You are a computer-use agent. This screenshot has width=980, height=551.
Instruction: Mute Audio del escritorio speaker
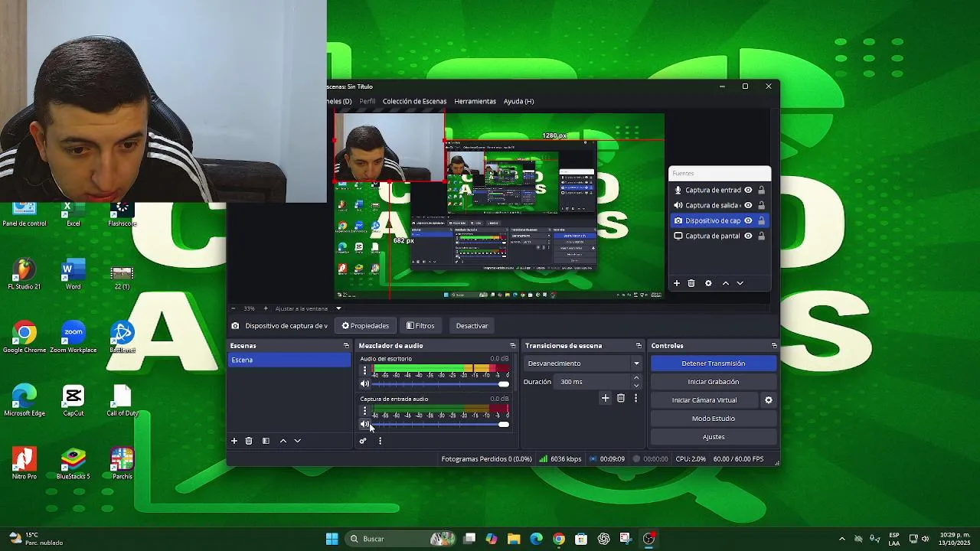point(364,384)
